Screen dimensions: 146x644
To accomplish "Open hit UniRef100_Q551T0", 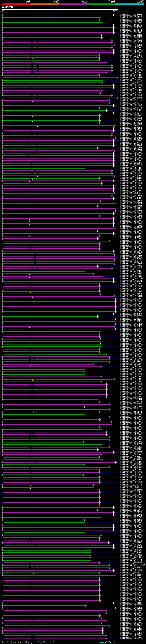I will (x=131, y=17).
